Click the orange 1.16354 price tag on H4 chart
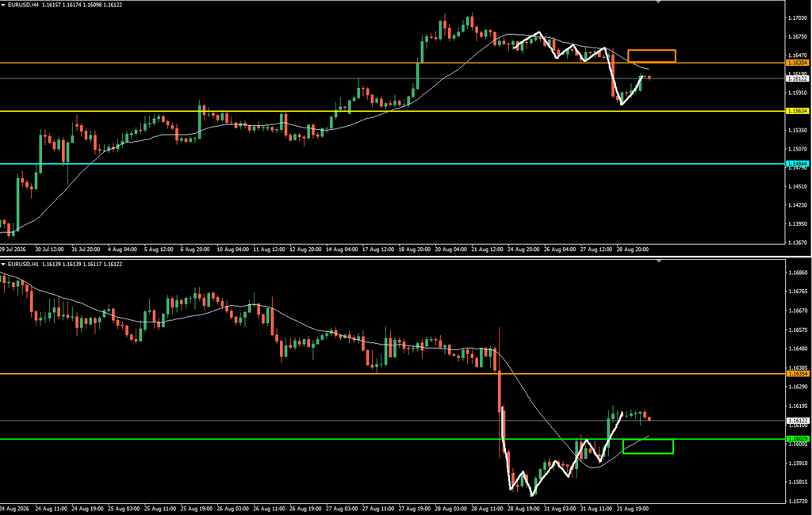The image size is (812, 515). pos(798,63)
